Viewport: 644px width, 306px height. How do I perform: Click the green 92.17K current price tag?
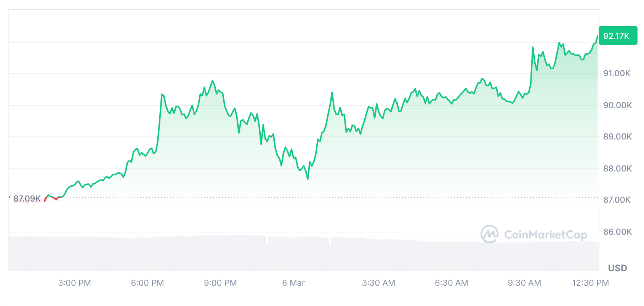[617, 36]
